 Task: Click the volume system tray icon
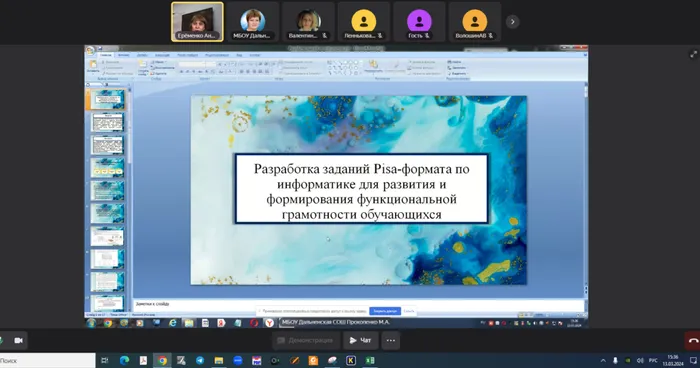640,360
